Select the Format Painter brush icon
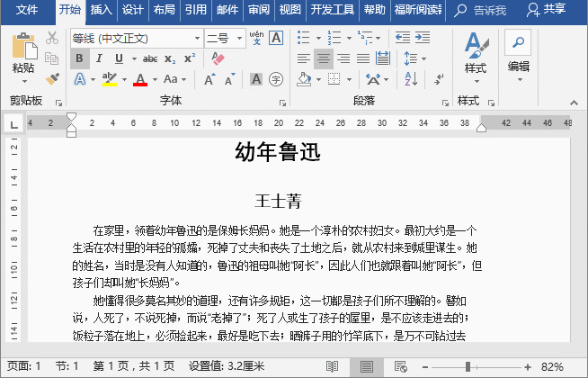 [52, 79]
